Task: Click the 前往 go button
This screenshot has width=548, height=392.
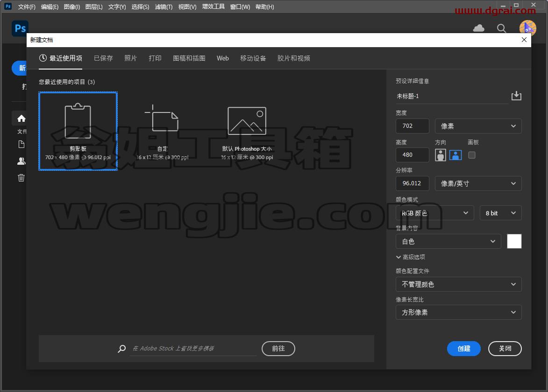Action: (x=278, y=349)
